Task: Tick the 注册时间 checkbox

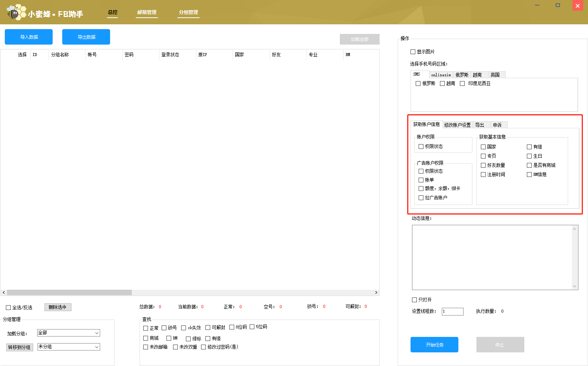Action: tap(483, 174)
